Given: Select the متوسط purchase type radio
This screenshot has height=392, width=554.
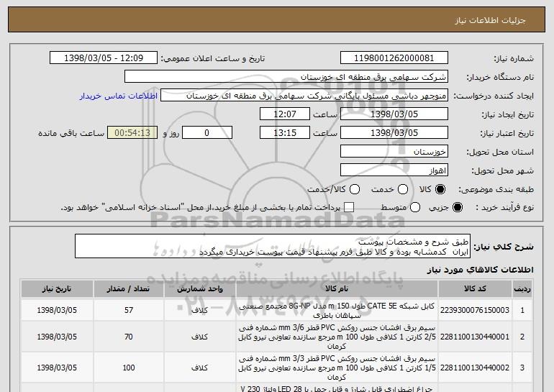Looking at the screenshot, I should [415, 207].
